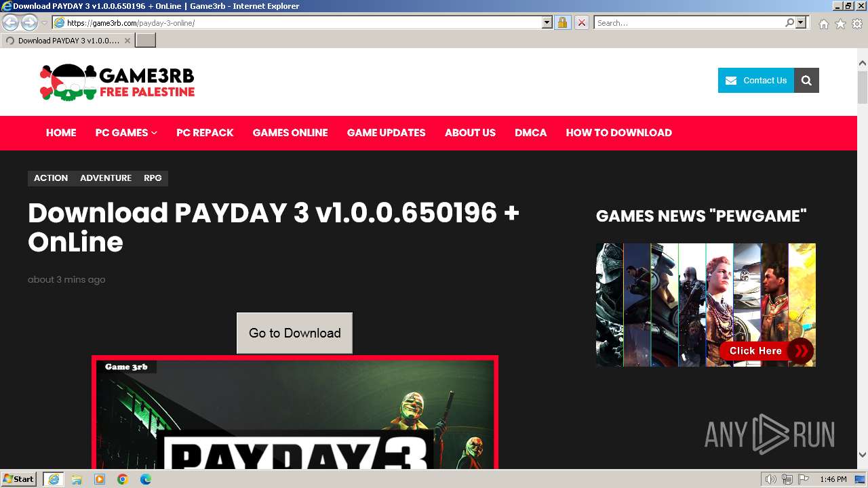Open the DMCA menu item
Screen dimensions: 868x488
(x=530, y=133)
